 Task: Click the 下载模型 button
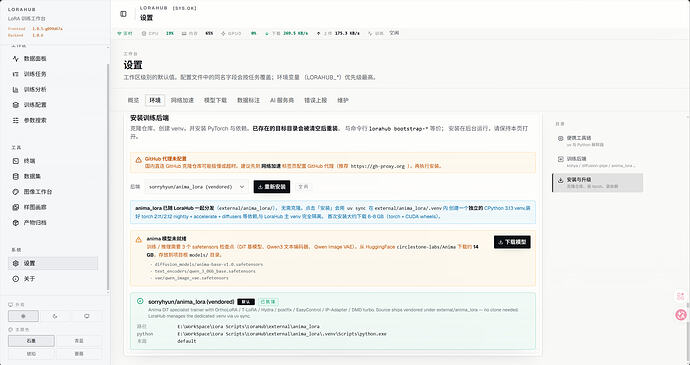[x=512, y=242]
